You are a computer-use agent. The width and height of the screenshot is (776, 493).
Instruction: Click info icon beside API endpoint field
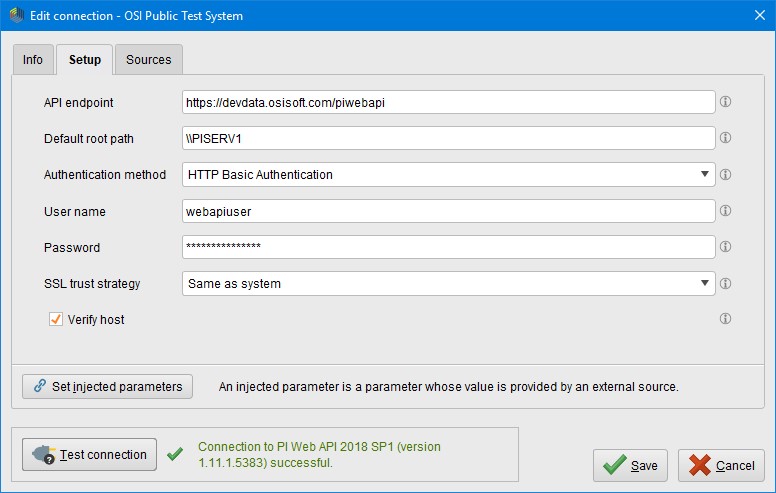(x=726, y=102)
